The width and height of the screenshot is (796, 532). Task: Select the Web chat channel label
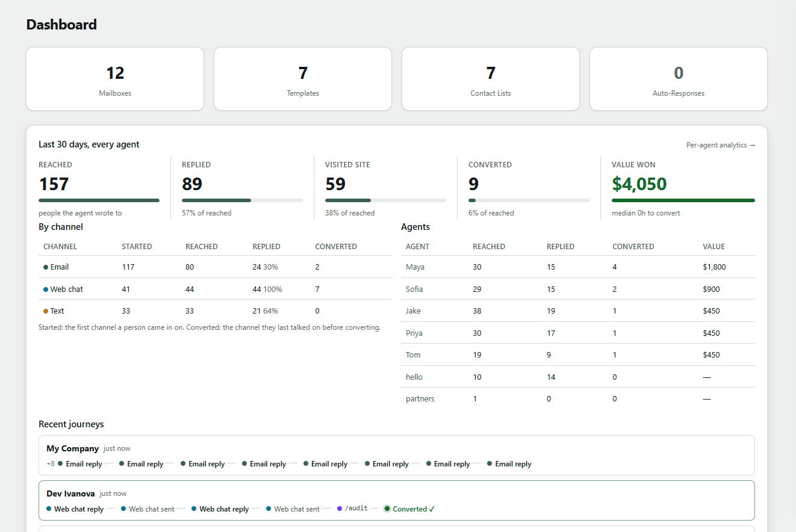[x=67, y=289]
